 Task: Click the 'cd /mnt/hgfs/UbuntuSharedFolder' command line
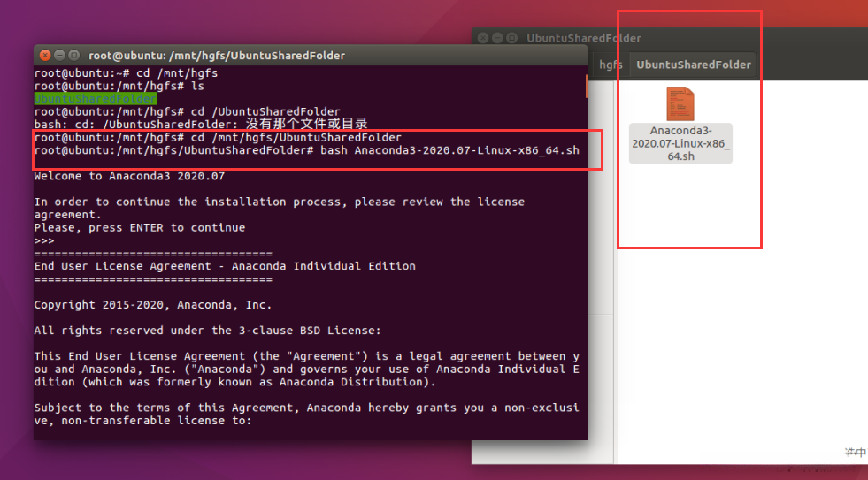click(x=218, y=137)
